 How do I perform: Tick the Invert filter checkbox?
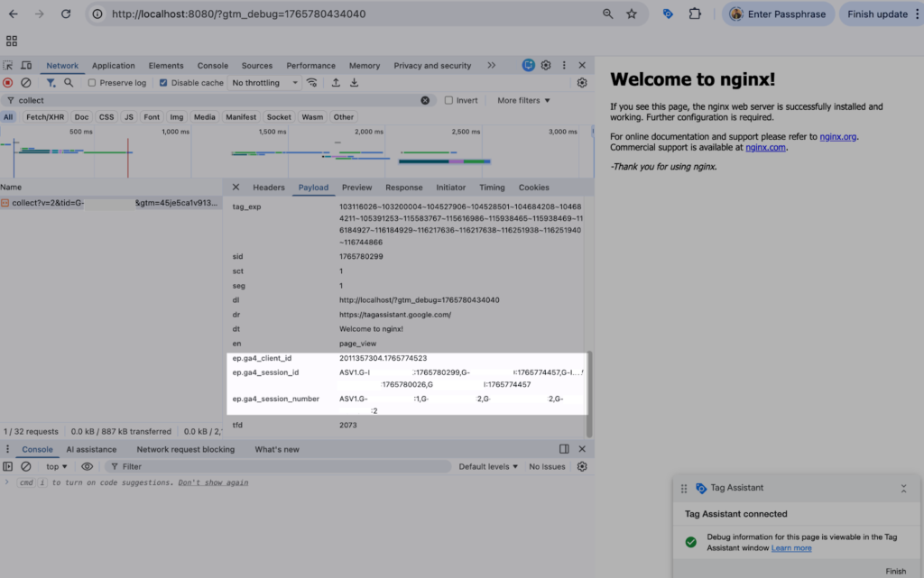click(x=449, y=100)
